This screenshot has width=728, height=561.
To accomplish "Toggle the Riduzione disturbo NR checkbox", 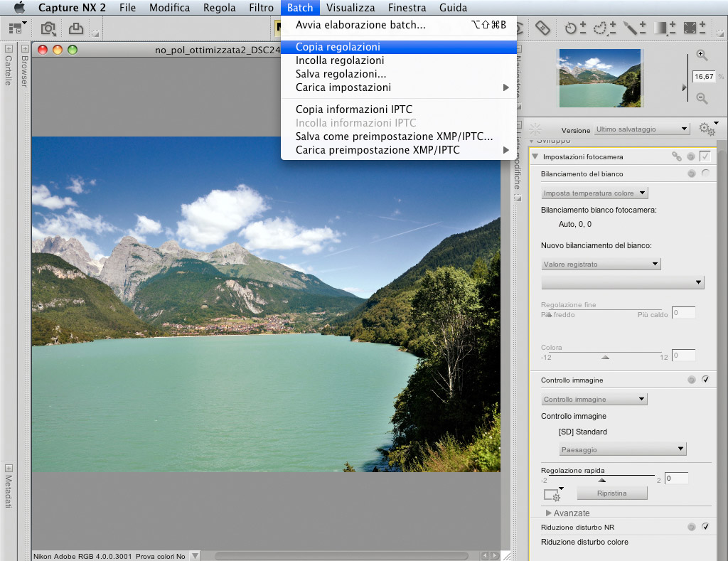I will pos(705,526).
